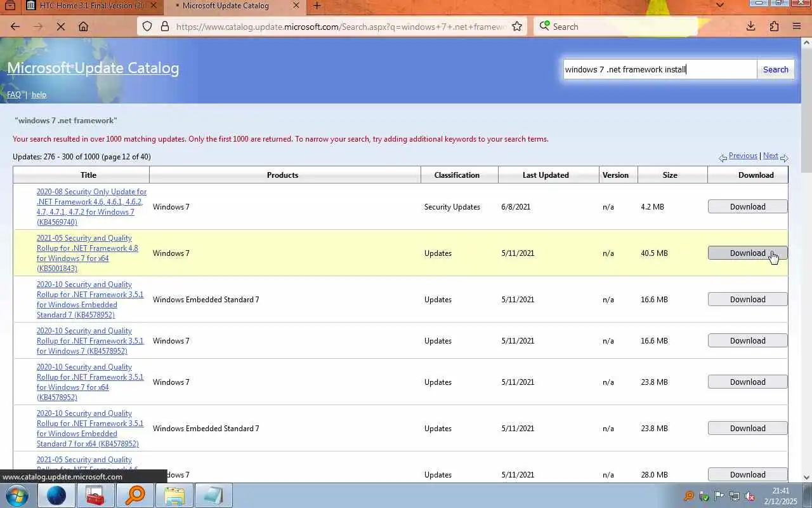The height and width of the screenshot is (508, 812).
Task: Click the green shield tray icon
Action: point(704,496)
